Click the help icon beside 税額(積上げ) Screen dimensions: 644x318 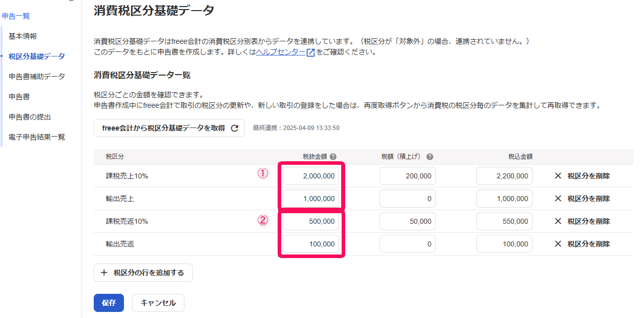430,157
